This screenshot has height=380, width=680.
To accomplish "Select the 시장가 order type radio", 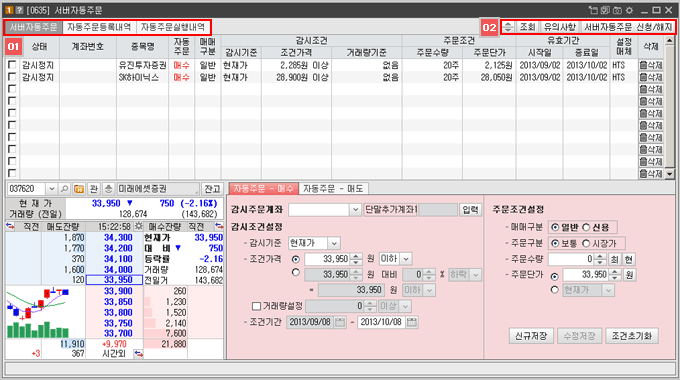I will coord(586,243).
